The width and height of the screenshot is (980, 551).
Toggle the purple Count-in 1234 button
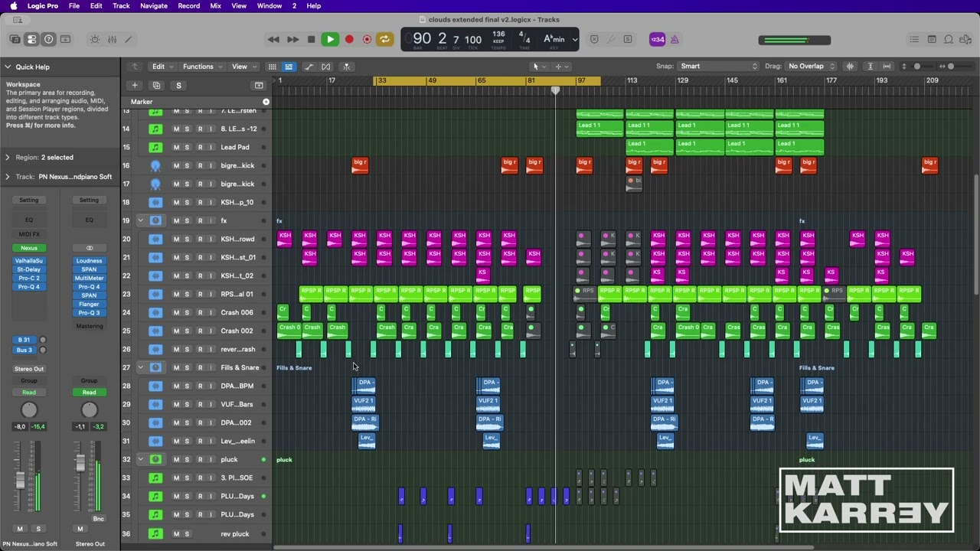point(657,39)
